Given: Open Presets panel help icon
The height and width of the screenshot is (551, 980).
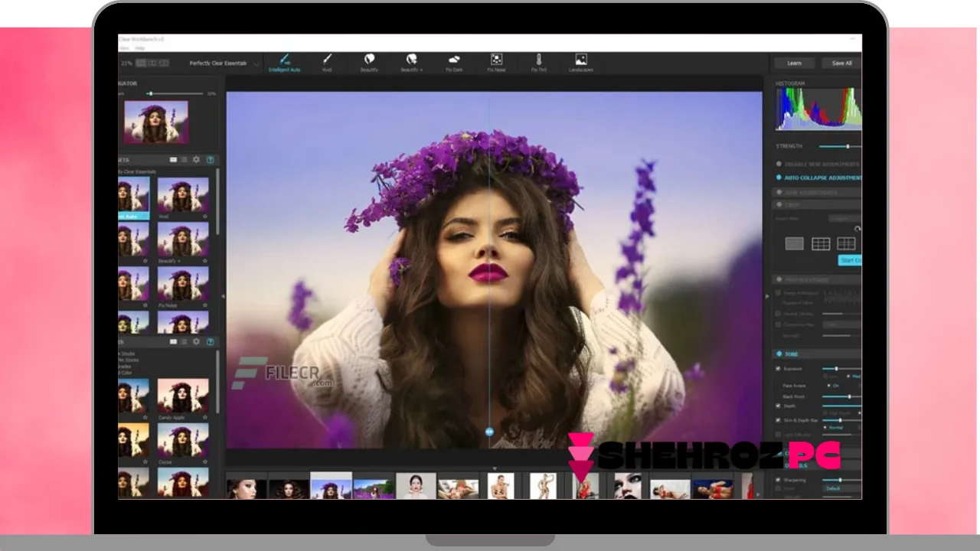Looking at the screenshot, I should [x=210, y=160].
